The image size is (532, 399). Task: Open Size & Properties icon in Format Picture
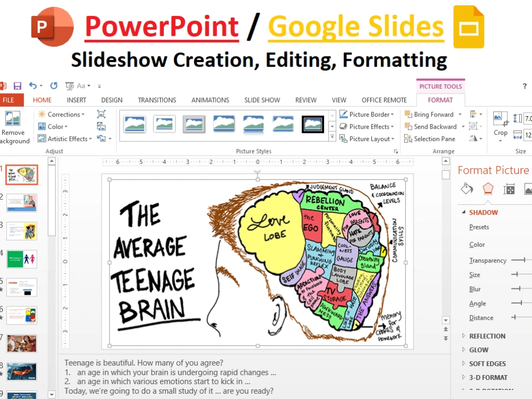click(509, 189)
